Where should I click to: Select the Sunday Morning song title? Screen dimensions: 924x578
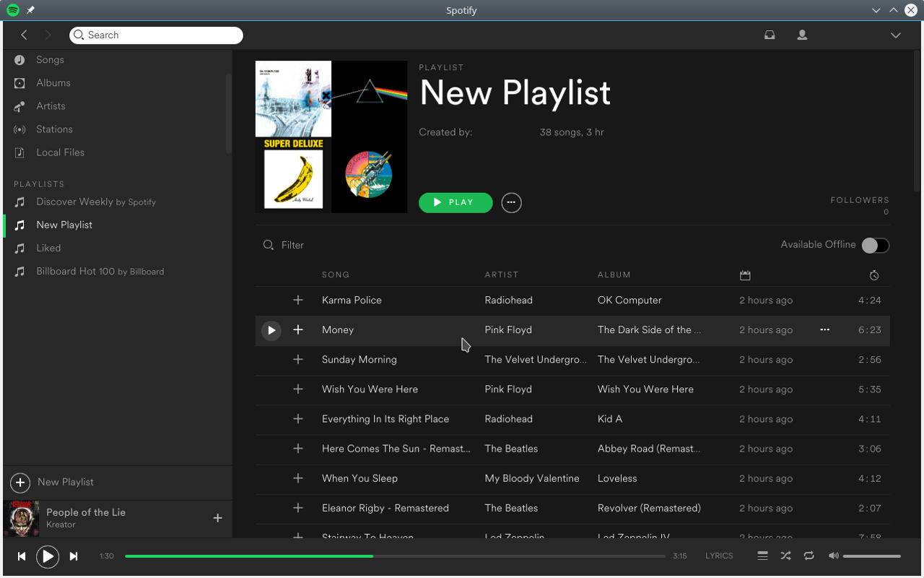[x=359, y=359]
